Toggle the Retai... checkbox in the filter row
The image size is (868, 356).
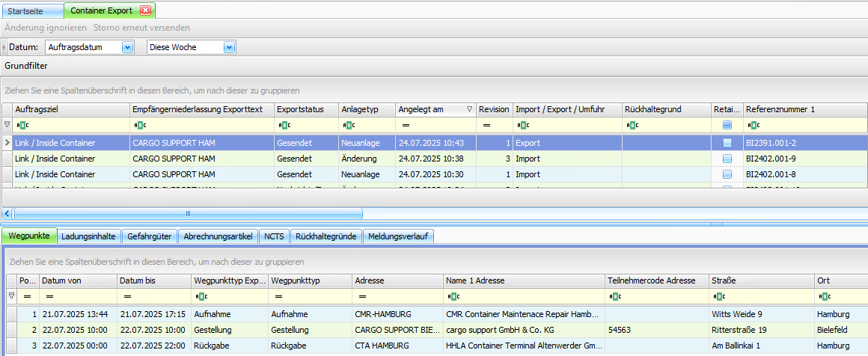point(727,126)
